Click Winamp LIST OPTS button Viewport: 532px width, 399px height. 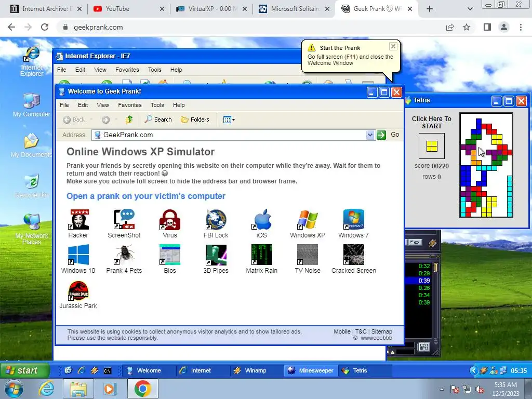pyautogui.click(x=424, y=347)
